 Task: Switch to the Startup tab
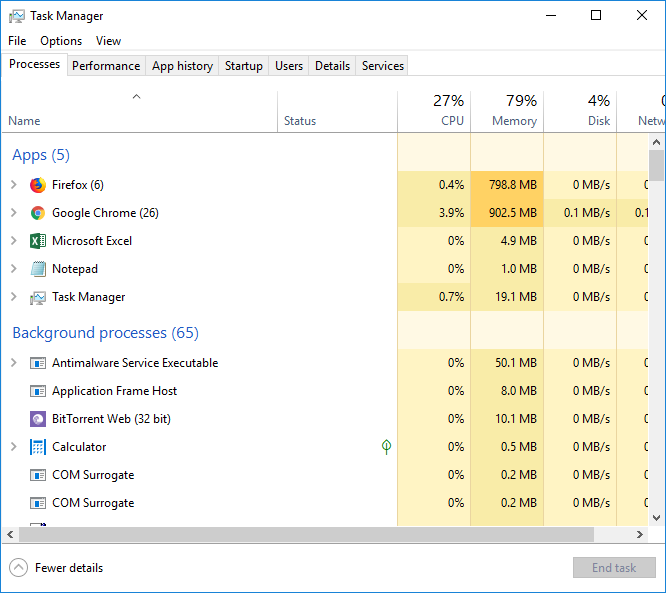pos(243,66)
